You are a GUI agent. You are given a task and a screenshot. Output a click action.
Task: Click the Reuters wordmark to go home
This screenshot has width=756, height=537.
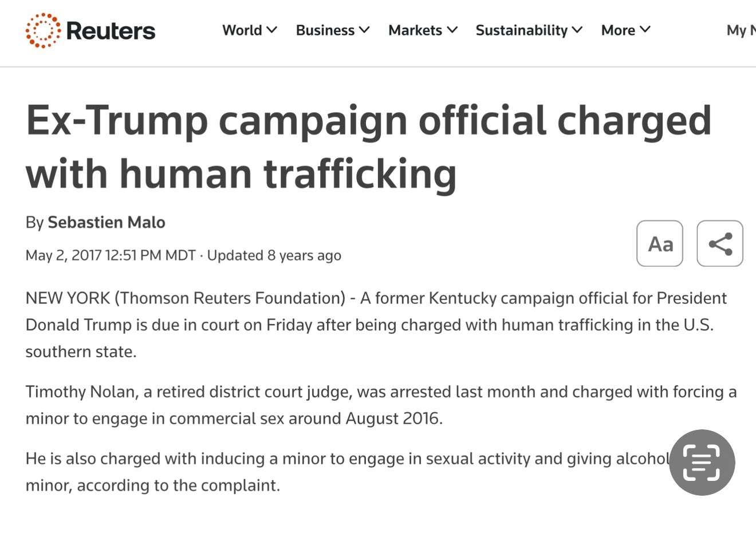point(111,31)
